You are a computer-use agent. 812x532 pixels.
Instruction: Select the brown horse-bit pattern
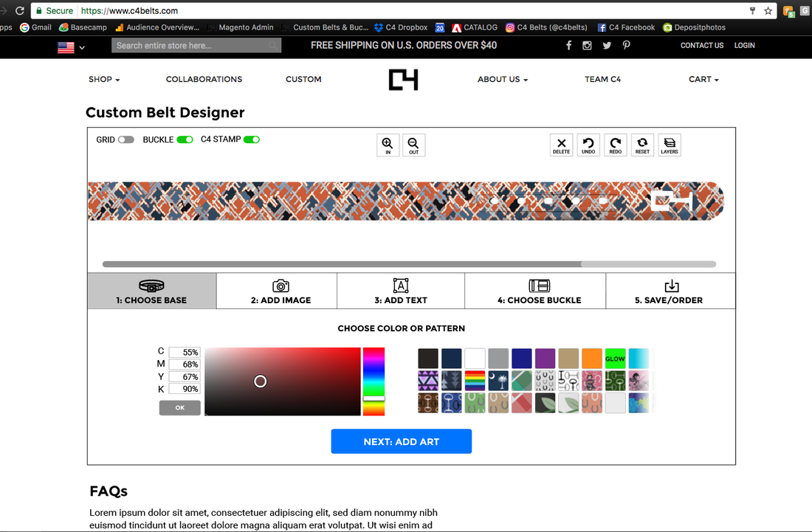tap(428, 403)
